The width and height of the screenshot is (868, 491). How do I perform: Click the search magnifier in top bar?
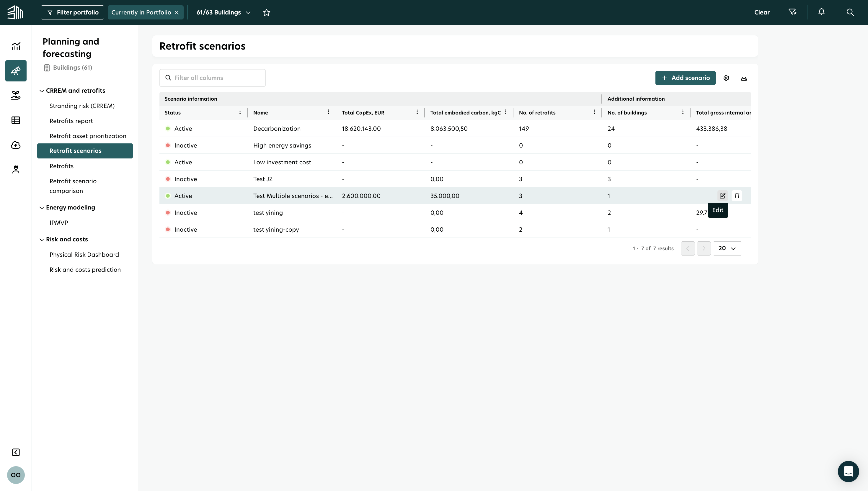tap(850, 12)
